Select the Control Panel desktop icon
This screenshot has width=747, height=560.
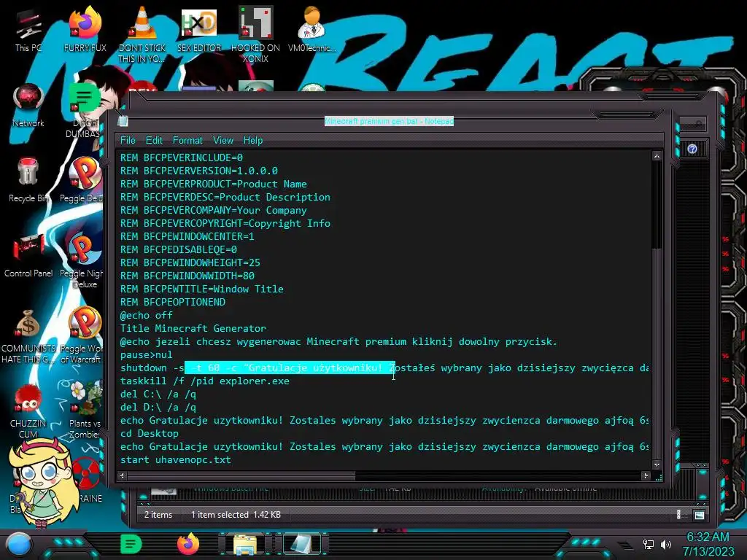tap(28, 256)
